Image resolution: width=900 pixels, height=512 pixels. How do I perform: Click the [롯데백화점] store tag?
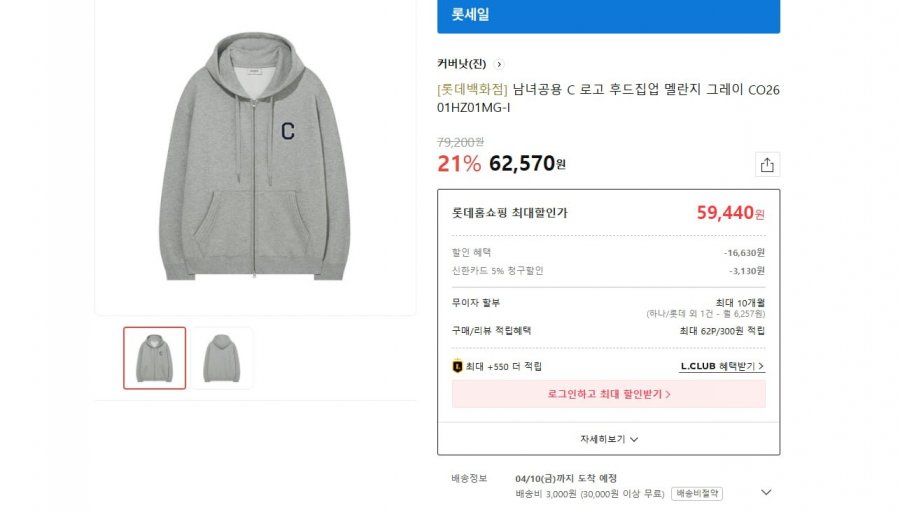click(x=473, y=90)
